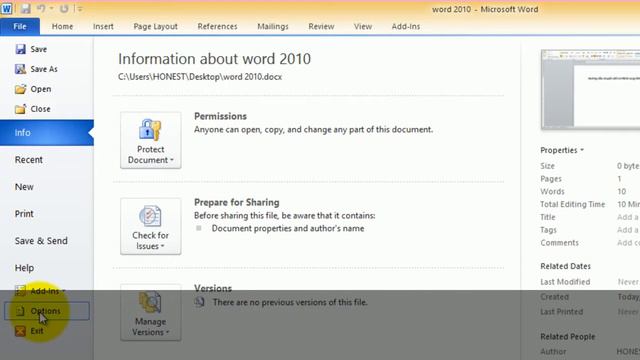This screenshot has height=360, width=640.
Task: Open the Undo history dropdown arrow
Action: (51, 9)
